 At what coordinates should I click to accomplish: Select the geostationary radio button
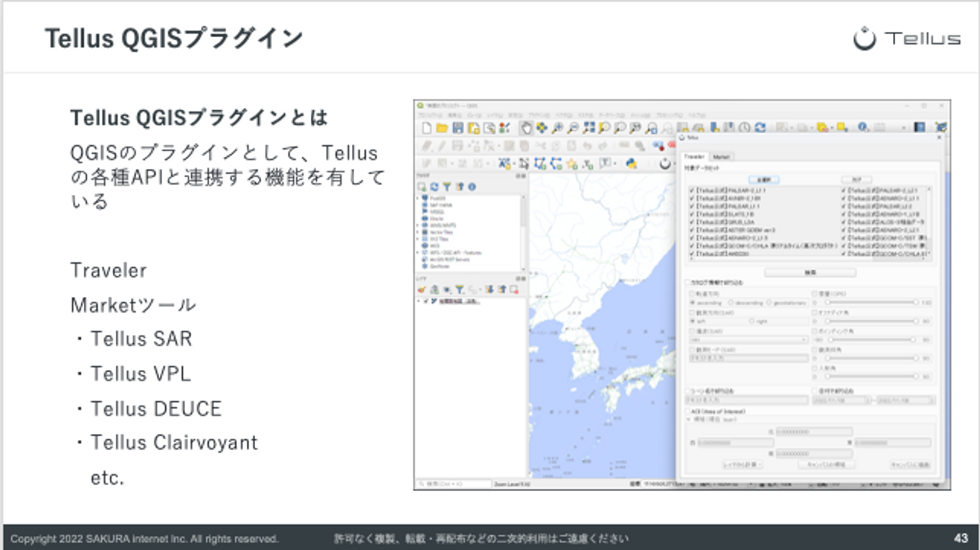[769, 303]
